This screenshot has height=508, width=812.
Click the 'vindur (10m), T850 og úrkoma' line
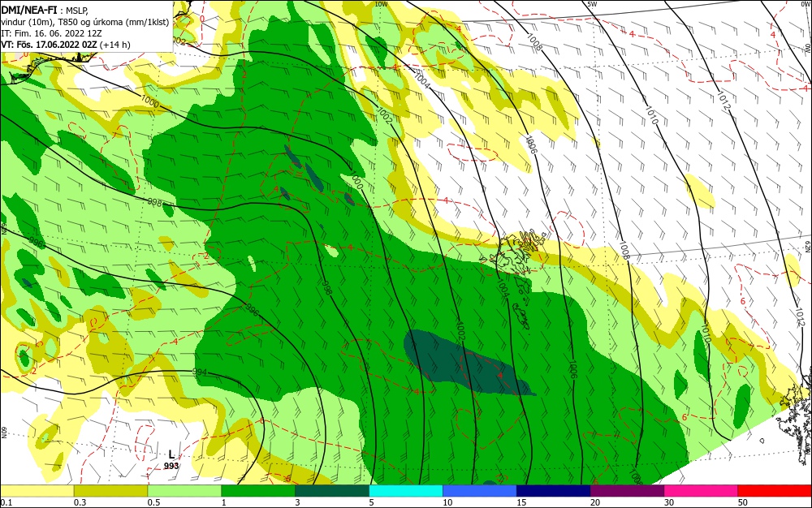(85, 22)
